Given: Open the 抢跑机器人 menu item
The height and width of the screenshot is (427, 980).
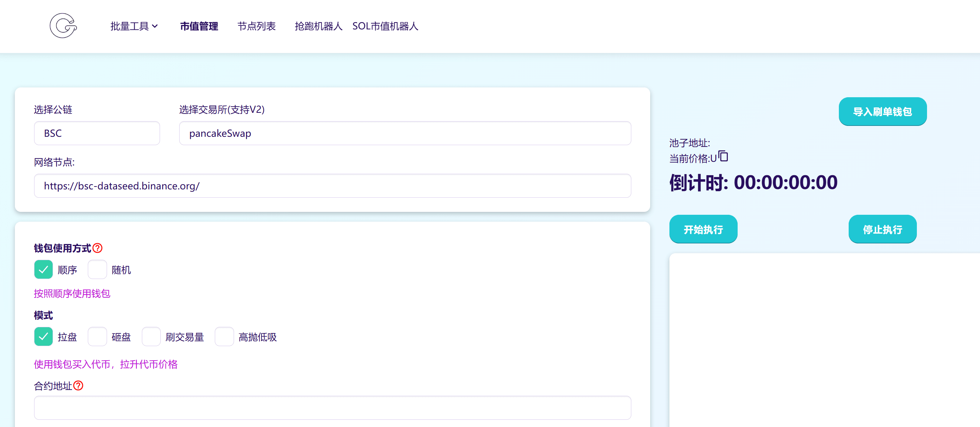Looking at the screenshot, I should pyautogui.click(x=319, y=26).
